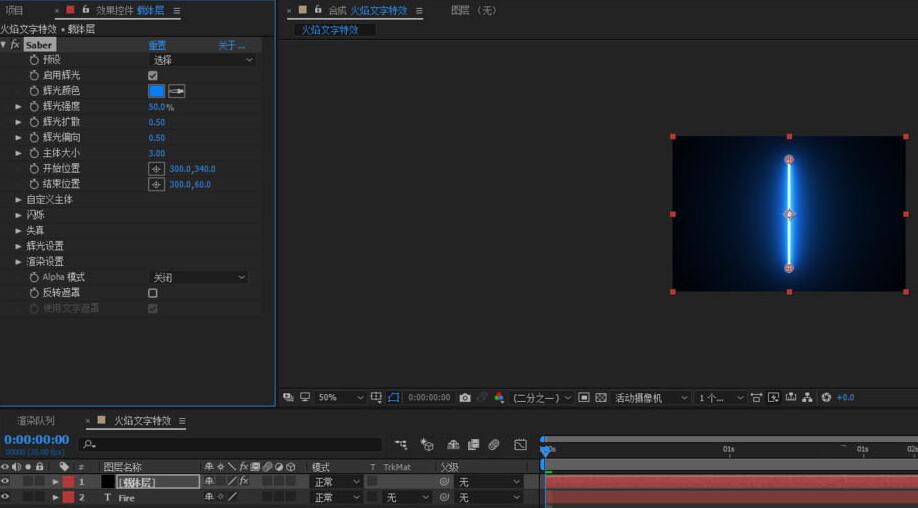Image resolution: width=918 pixels, height=508 pixels.
Task: Click the 辉光强度 stopwatch icon
Action: click(x=34, y=107)
